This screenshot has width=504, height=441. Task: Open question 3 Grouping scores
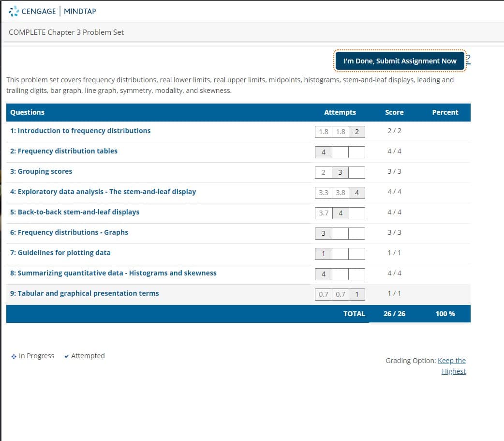point(42,171)
